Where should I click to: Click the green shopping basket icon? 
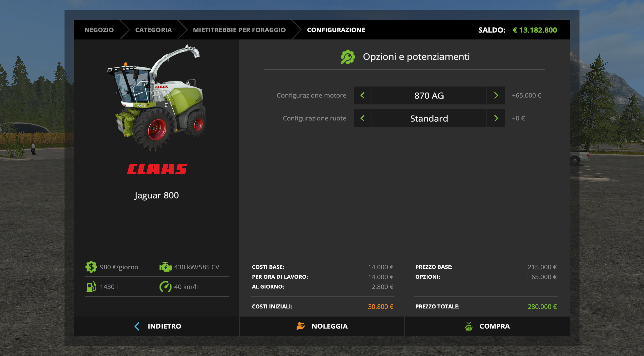tap(469, 326)
